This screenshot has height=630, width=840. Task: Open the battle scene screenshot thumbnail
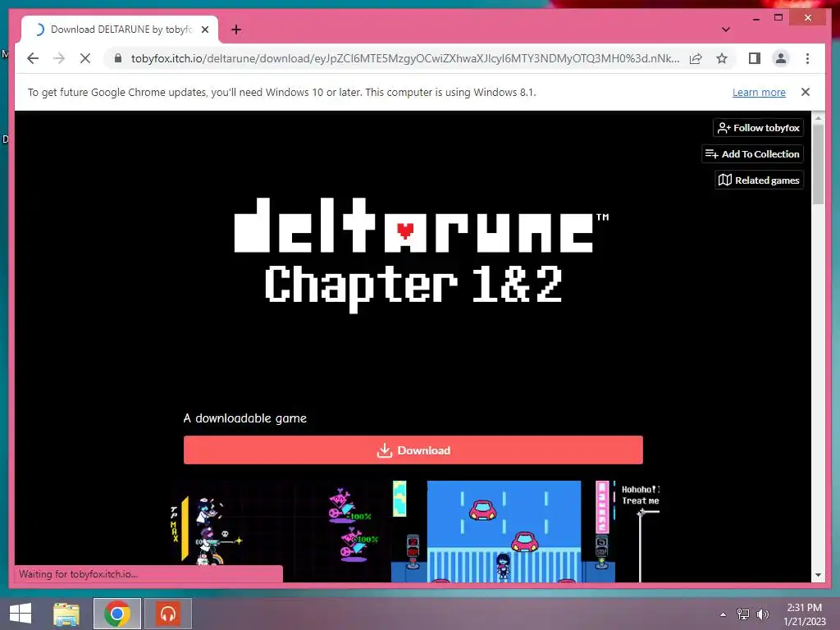point(280,531)
